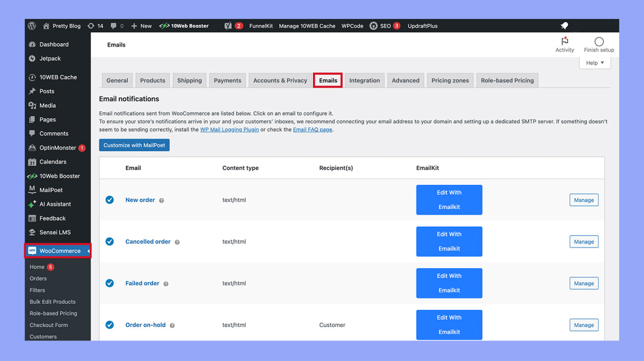Switch to the Payments tab
This screenshot has height=361, width=644.
tap(227, 80)
